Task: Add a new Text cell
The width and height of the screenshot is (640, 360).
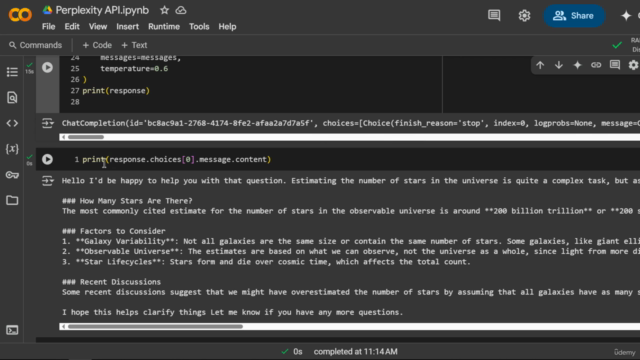Action: click(x=134, y=45)
